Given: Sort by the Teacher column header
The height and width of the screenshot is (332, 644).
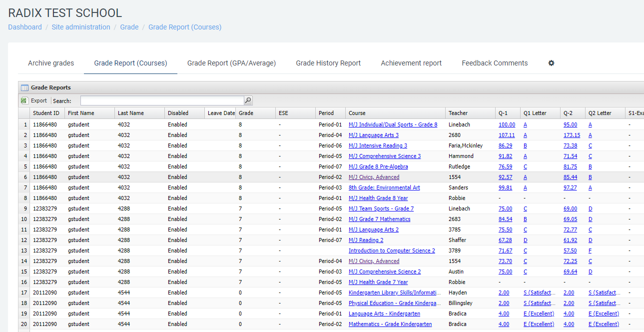Looking at the screenshot, I should (x=458, y=113).
